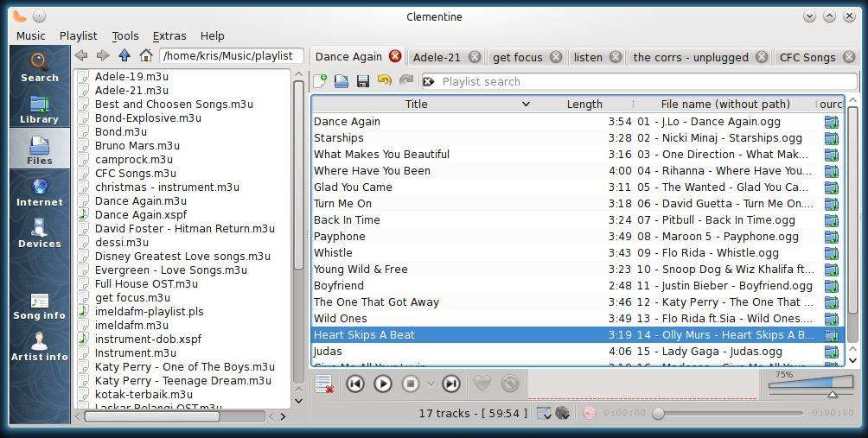Screen dimensions: 868x438
Task: Create a new playlist
Action: (x=320, y=81)
